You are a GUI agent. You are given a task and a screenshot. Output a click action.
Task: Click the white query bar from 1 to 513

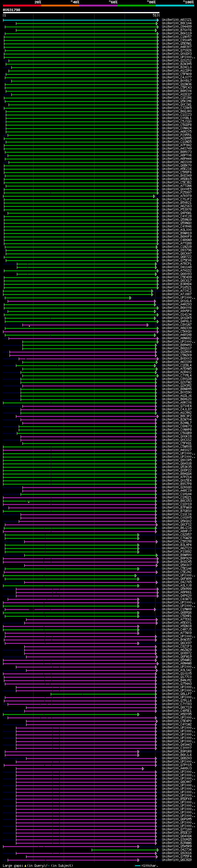(x=81, y=13)
